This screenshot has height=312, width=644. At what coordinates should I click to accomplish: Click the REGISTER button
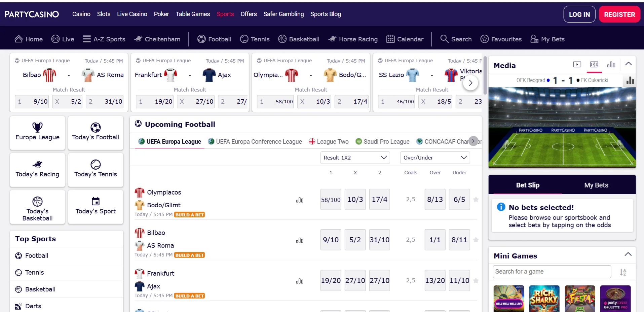tap(619, 14)
